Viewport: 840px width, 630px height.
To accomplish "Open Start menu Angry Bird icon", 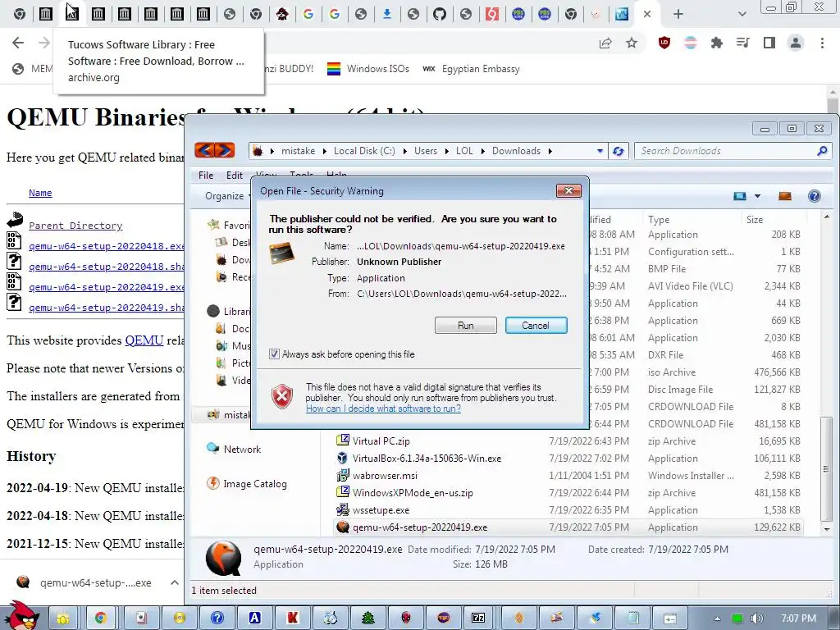I will [x=21, y=615].
